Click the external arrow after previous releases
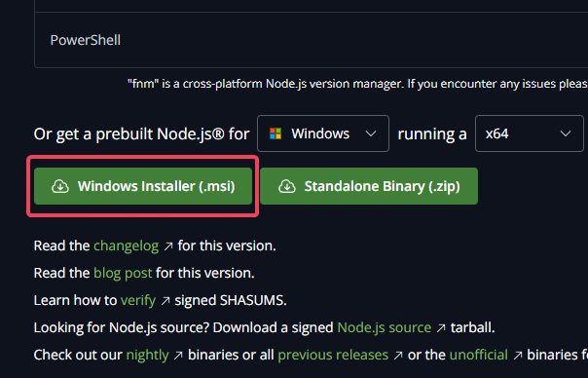 (398, 355)
